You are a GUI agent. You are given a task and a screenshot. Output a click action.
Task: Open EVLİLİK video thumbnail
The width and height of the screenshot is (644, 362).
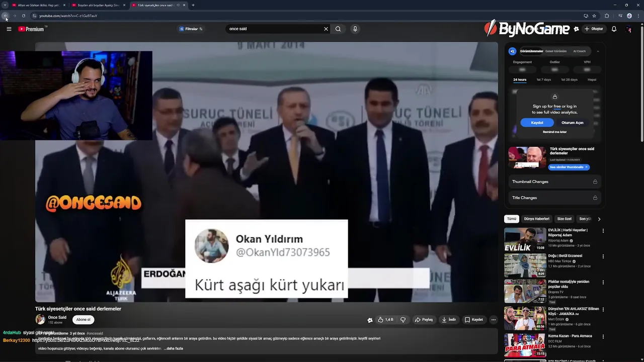(x=525, y=239)
